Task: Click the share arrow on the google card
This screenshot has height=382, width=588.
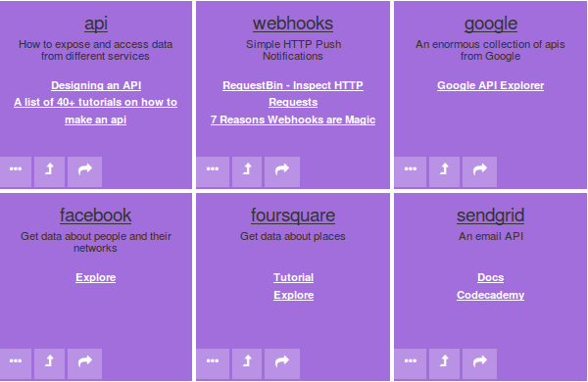Action: click(x=479, y=171)
